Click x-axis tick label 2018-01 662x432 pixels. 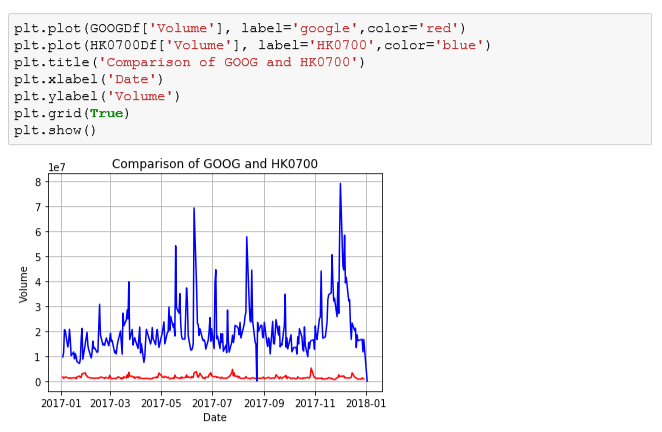click(366, 403)
